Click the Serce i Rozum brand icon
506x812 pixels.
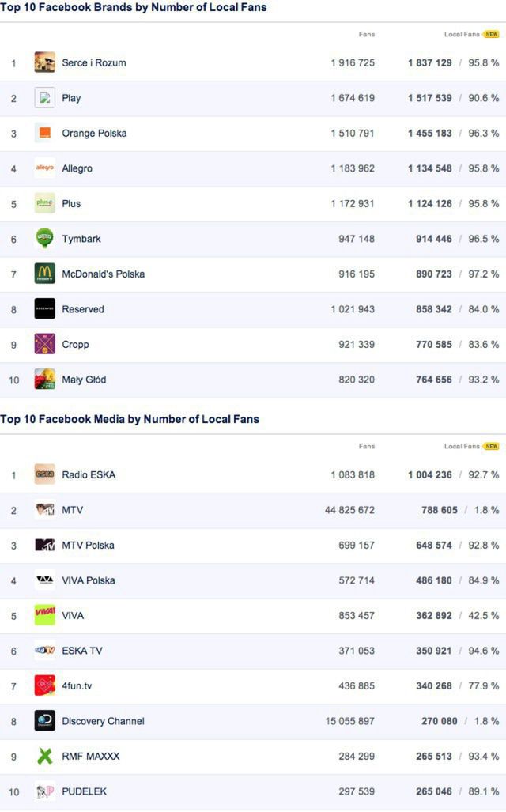pyautogui.click(x=45, y=62)
